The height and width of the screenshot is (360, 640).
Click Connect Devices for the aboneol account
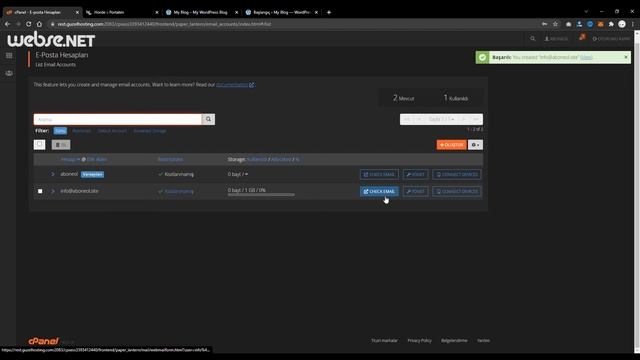[x=457, y=174]
